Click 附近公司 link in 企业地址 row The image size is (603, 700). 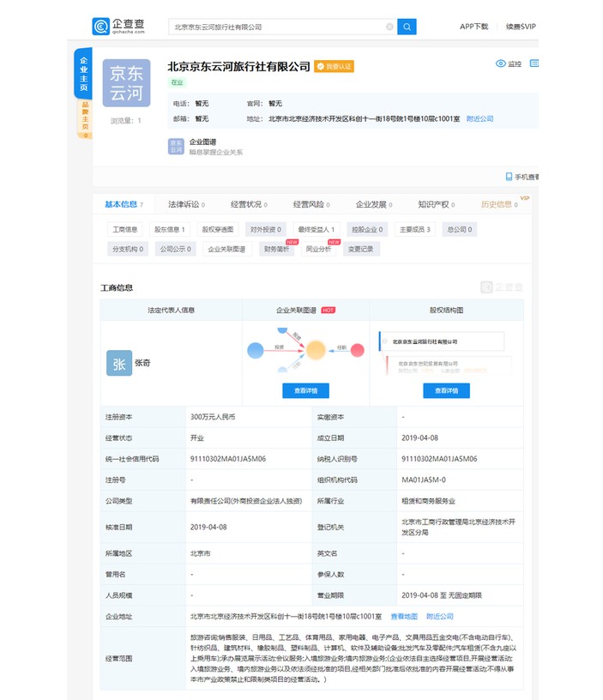point(440,617)
